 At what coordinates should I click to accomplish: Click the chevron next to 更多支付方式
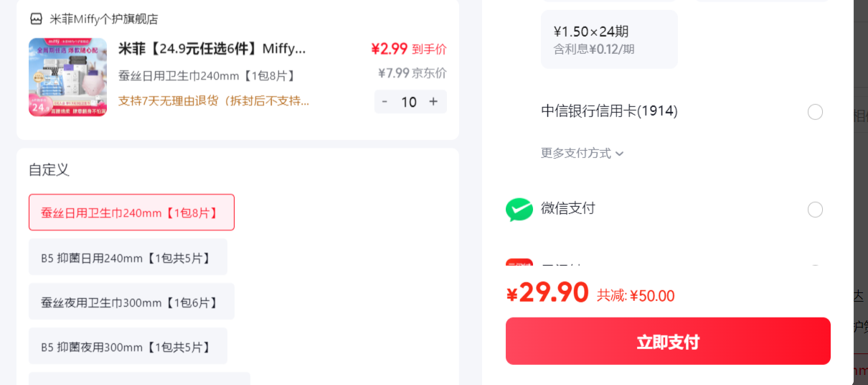[620, 154]
